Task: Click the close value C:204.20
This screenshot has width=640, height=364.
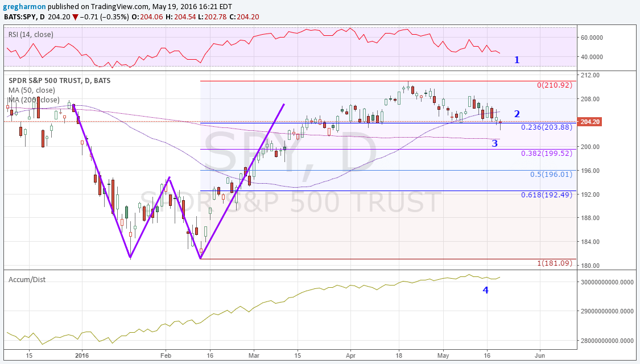Action: coord(244,17)
